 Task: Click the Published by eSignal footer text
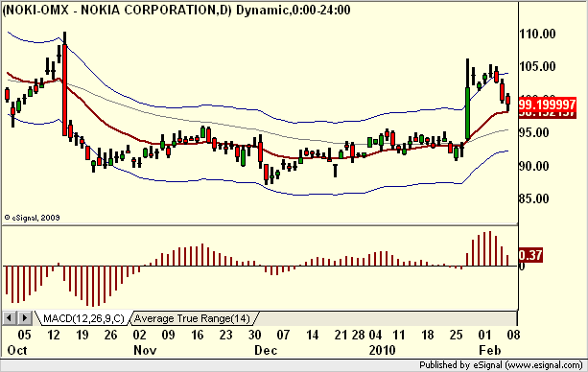coord(501,365)
